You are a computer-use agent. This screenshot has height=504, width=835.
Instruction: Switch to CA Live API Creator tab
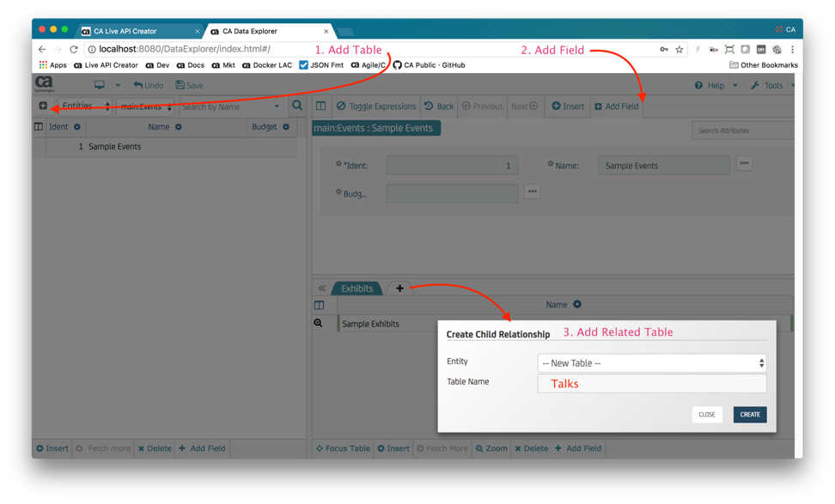pos(137,31)
